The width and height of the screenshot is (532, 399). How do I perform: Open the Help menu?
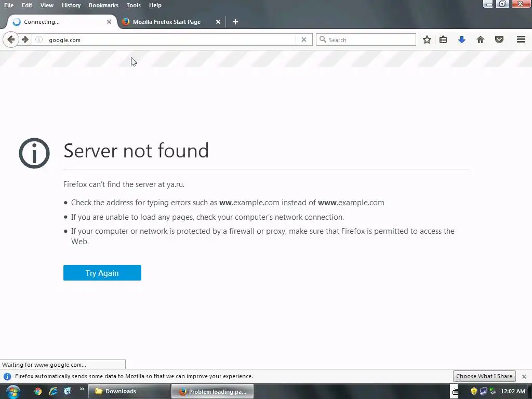coord(155,5)
